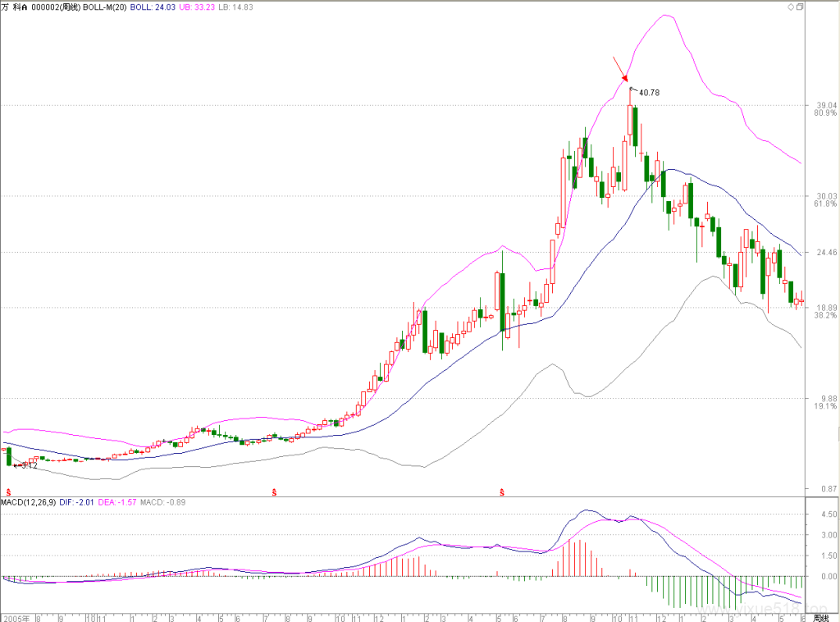Viewport: 840px width, 622px height.
Task: Select the MACD(12,26,9) indicator label
Action: coord(29,502)
